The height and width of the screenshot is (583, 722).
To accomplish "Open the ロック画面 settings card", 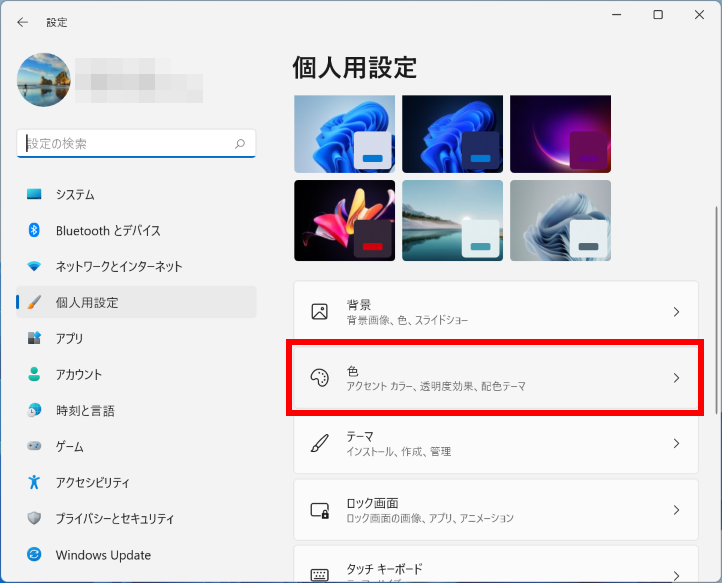I will [496, 510].
